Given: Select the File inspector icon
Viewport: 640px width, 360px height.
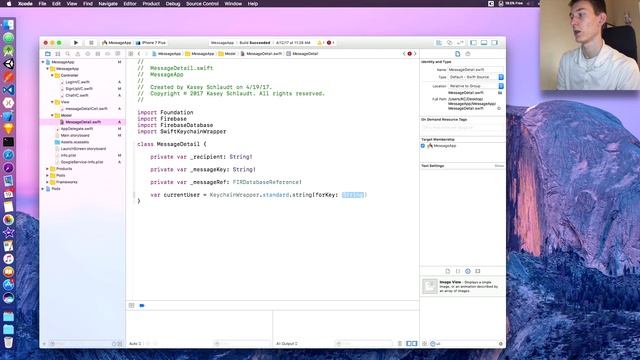Looking at the screenshot, I should pos(458,54).
